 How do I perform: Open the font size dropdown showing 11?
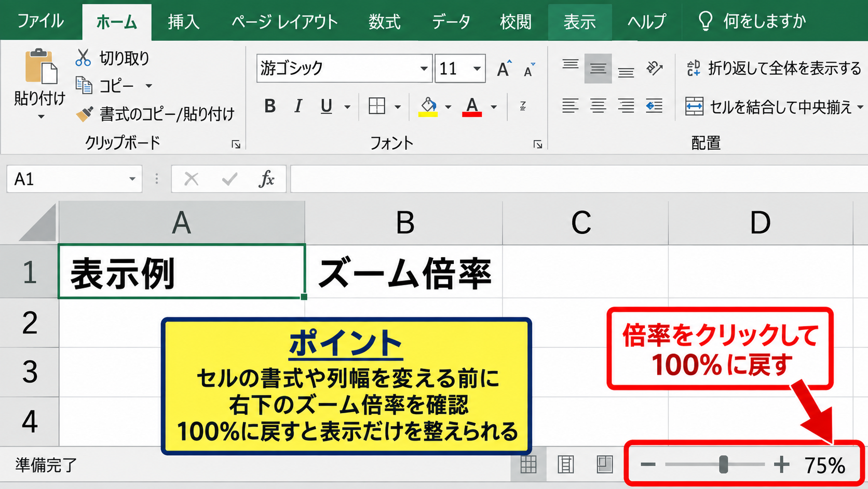click(477, 69)
